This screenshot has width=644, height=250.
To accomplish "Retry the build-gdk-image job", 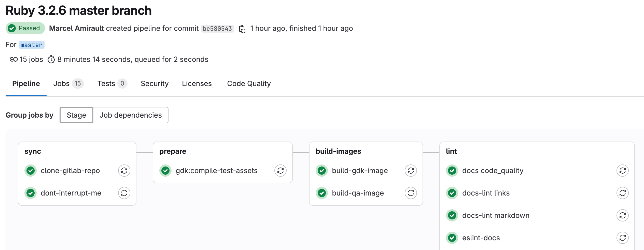I will [x=411, y=171].
